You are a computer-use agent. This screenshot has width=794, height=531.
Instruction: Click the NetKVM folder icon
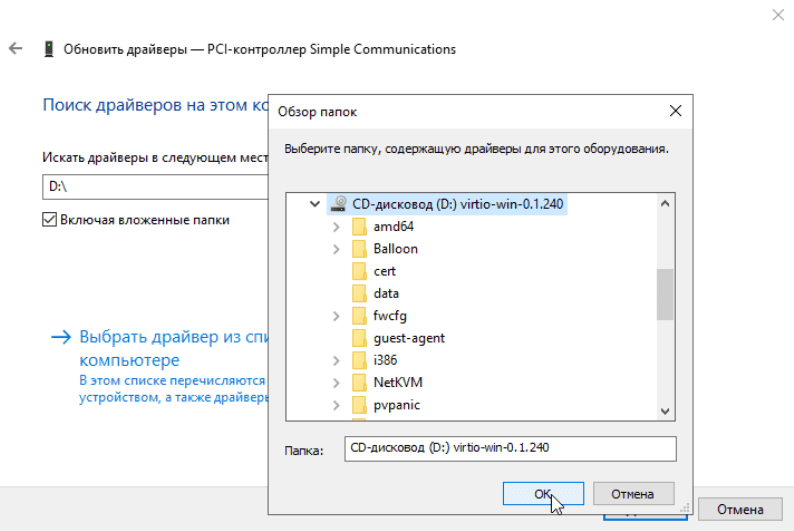click(x=359, y=382)
